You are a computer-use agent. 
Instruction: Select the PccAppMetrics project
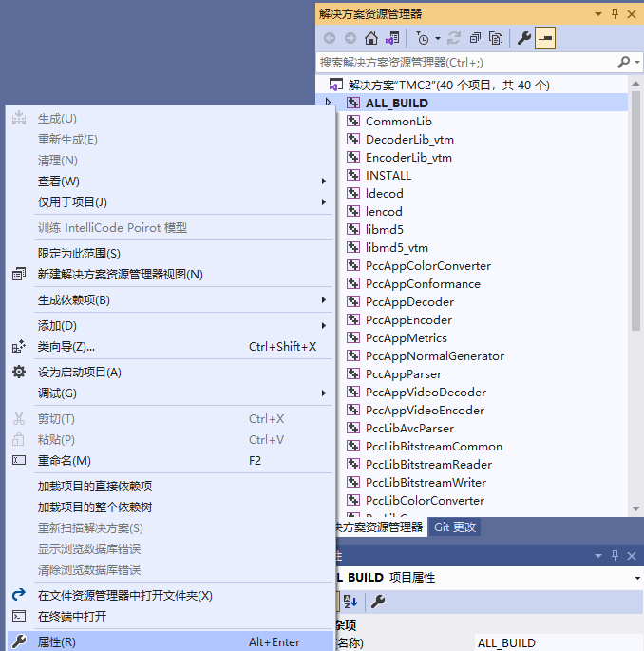tap(406, 338)
